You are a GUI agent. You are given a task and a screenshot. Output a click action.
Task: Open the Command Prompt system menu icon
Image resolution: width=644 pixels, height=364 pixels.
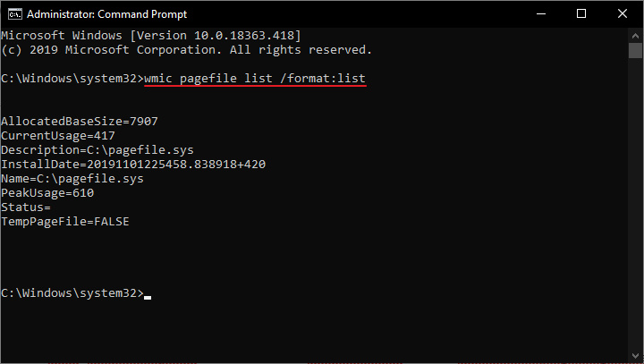[x=15, y=14]
